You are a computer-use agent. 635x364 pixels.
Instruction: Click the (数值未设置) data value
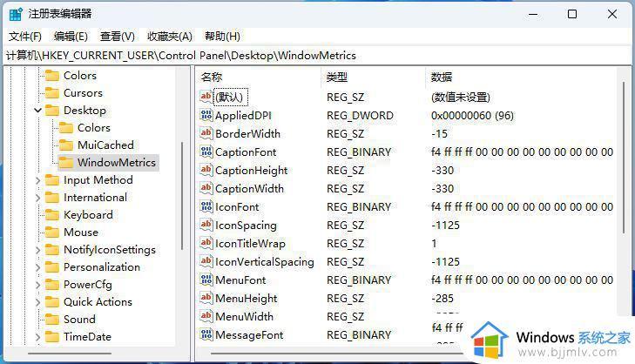pos(461,98)
